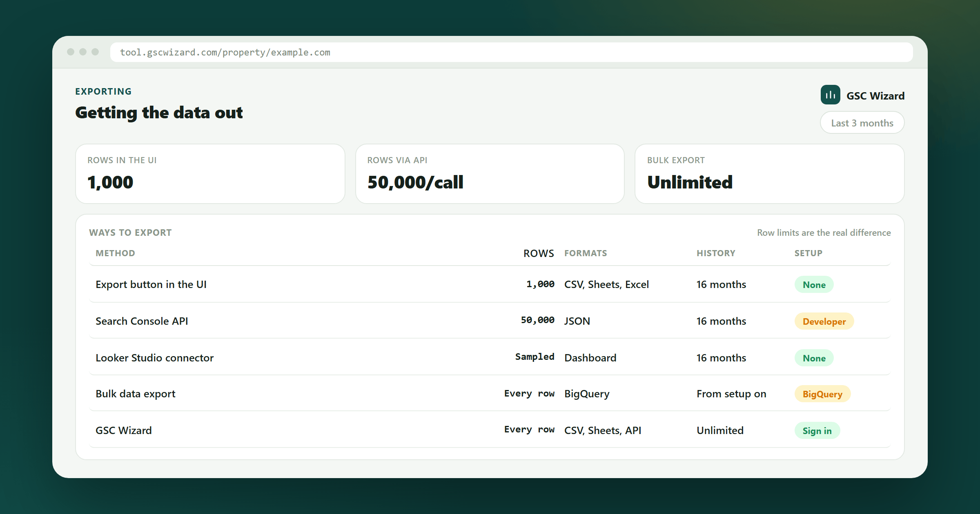This screenshot has height=514, width=980.
Task: Click the Sign in badge
Action: tap(817, 431)
